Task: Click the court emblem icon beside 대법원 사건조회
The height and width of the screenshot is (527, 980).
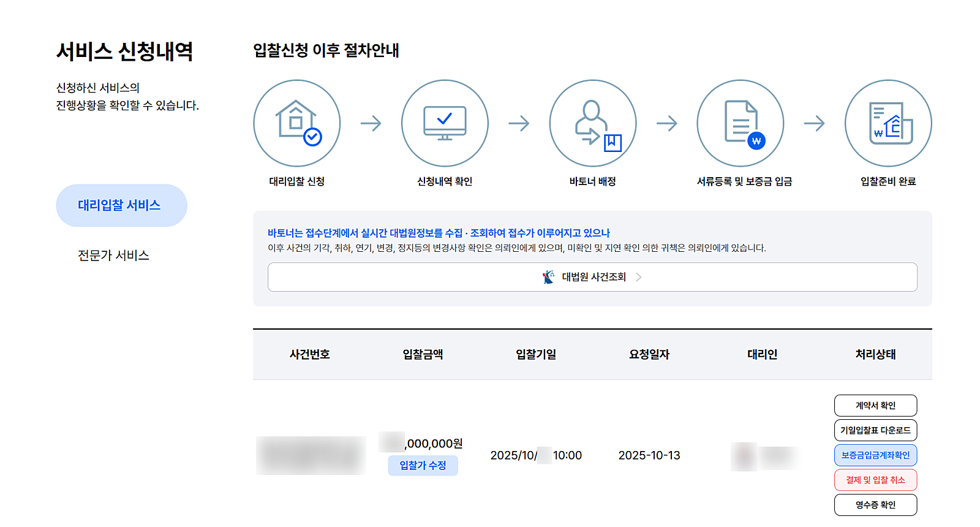Action: (548, 277)
